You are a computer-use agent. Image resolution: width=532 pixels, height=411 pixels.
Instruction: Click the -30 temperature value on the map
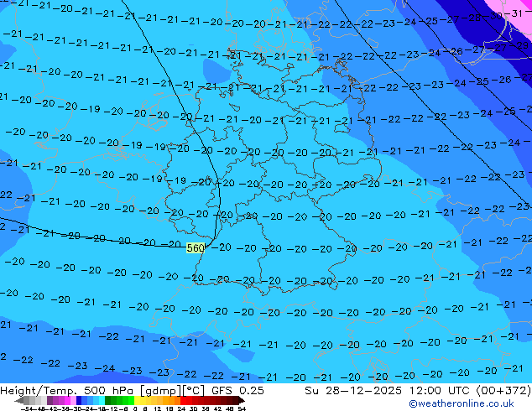point(493,16)
